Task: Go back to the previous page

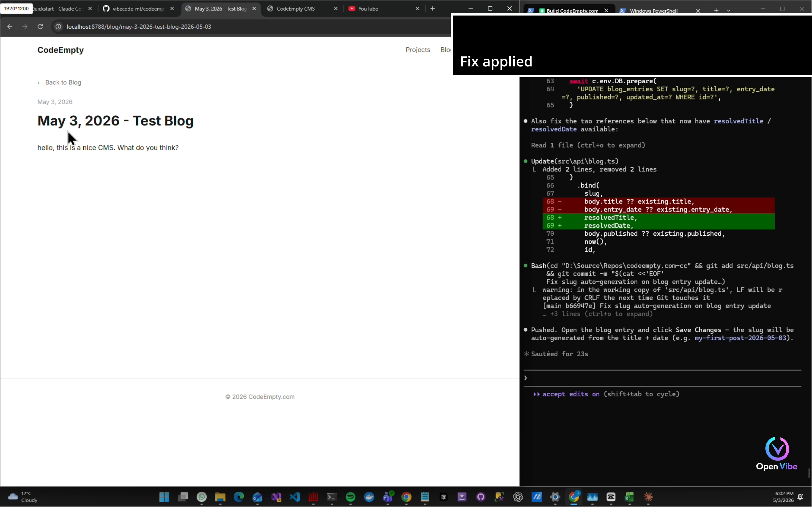Action: tap(10, 27)
